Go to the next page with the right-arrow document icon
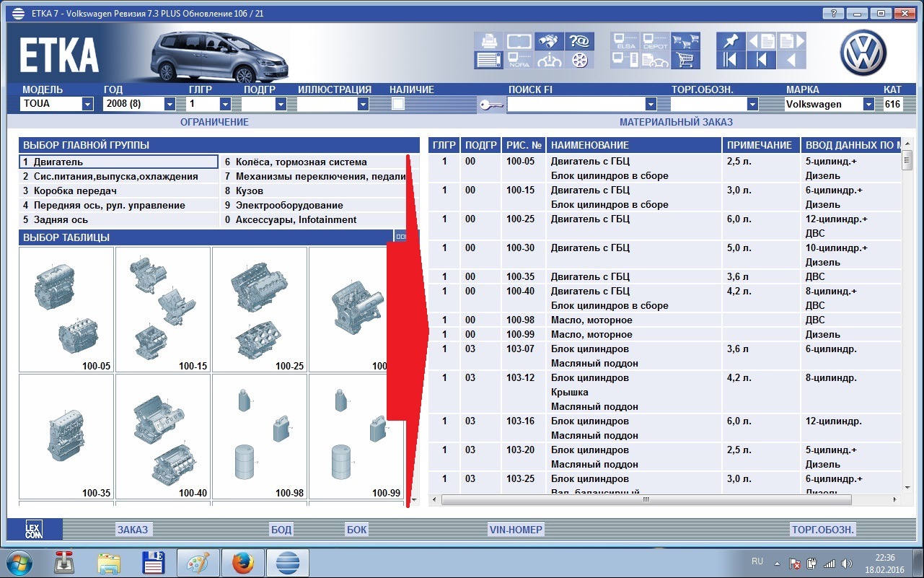Screen dimensions: 924x578 pyautogui.click(x=791, y=41)
